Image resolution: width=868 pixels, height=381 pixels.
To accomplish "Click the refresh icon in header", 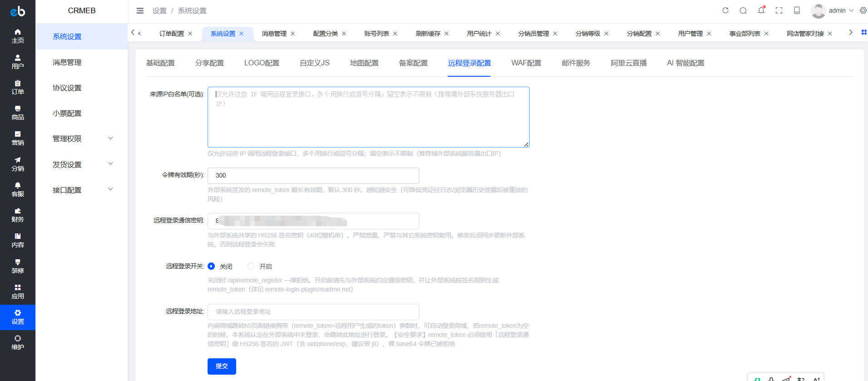I will (x=725, y=10).
